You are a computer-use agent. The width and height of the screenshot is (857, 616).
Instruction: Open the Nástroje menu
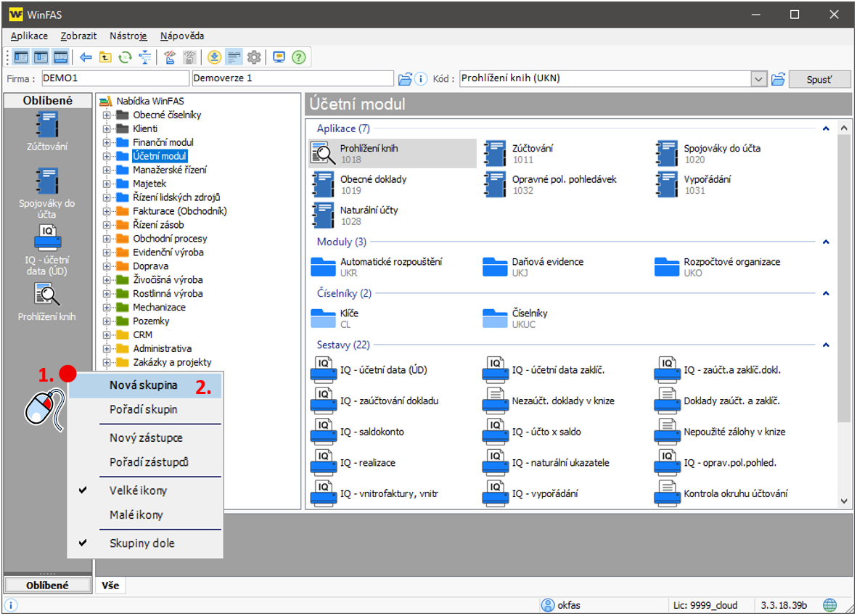click(128, 36)
